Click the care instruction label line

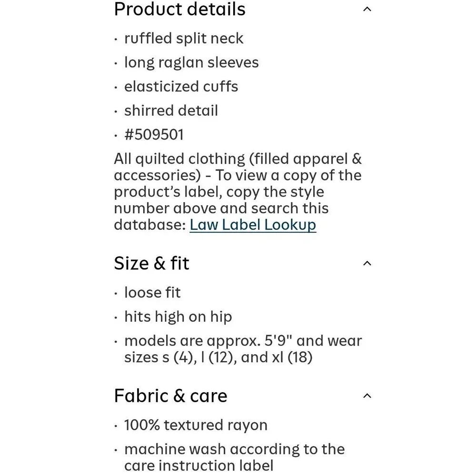pos(198,466)
